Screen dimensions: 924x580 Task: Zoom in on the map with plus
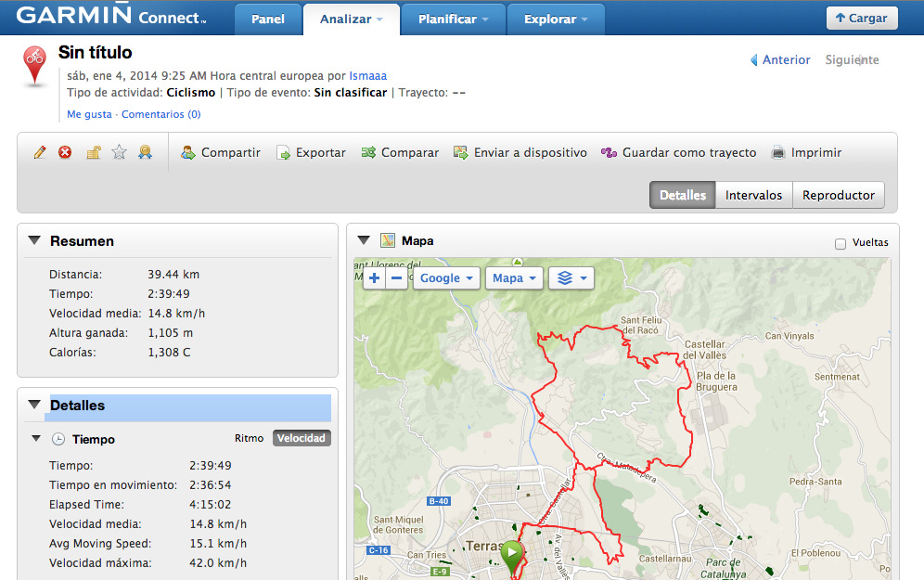(x=374, y=278)
